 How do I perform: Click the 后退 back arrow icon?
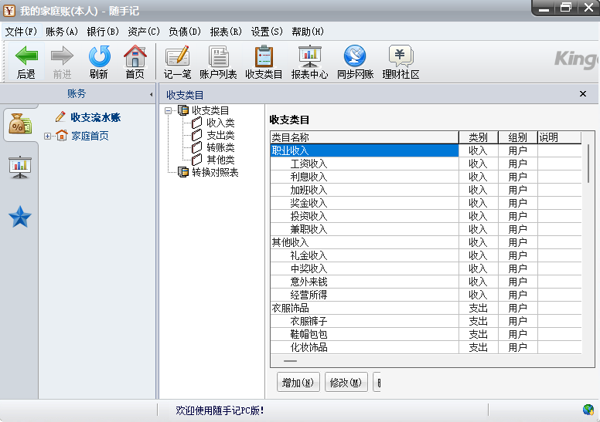26,56
